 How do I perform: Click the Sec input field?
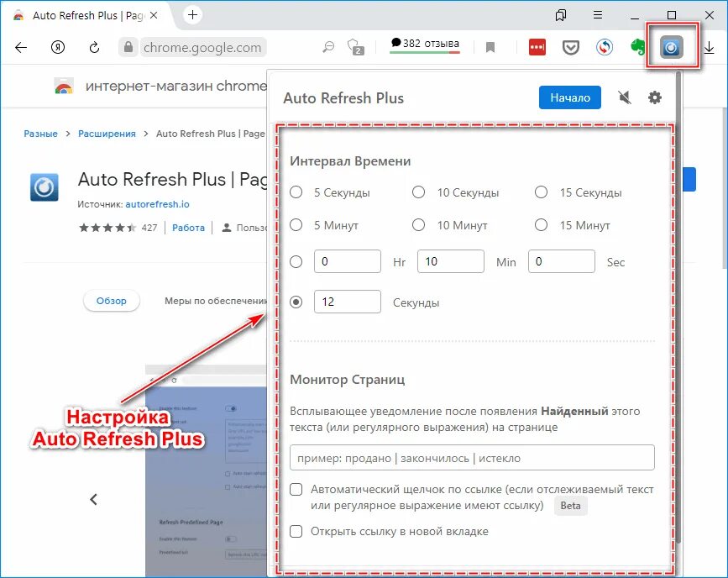[561, 261]
